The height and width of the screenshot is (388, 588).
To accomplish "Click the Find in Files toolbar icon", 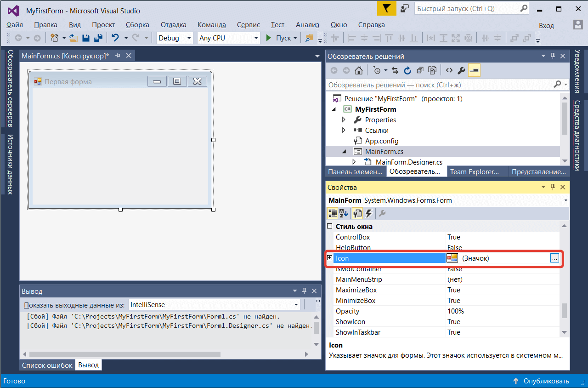I will (x=309, y=38).
